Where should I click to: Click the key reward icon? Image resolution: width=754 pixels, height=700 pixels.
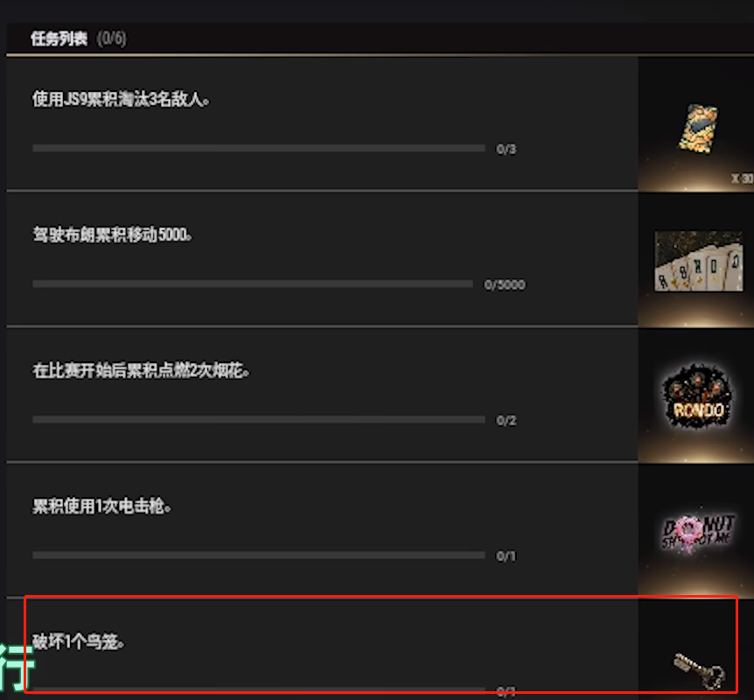(x=700, y=671)
